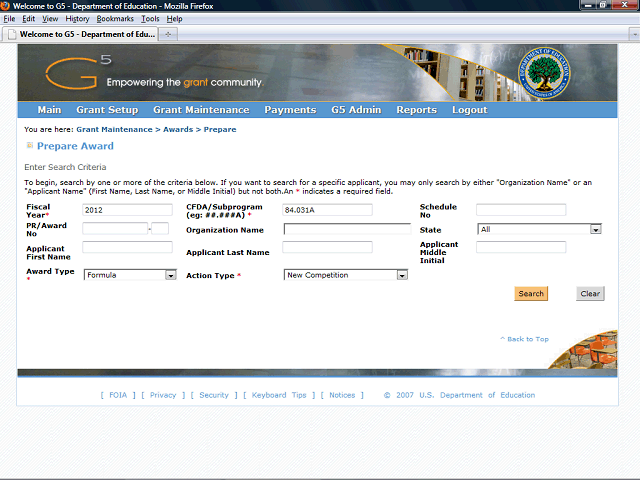Click the Firefox icon in title bar
Viewport: 640px width, 480px height.
[5, 6]
